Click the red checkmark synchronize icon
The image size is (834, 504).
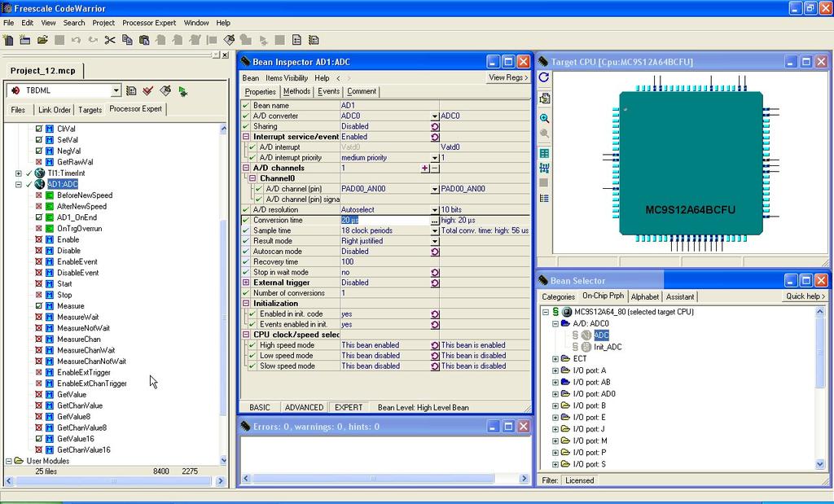pos(148,91)
